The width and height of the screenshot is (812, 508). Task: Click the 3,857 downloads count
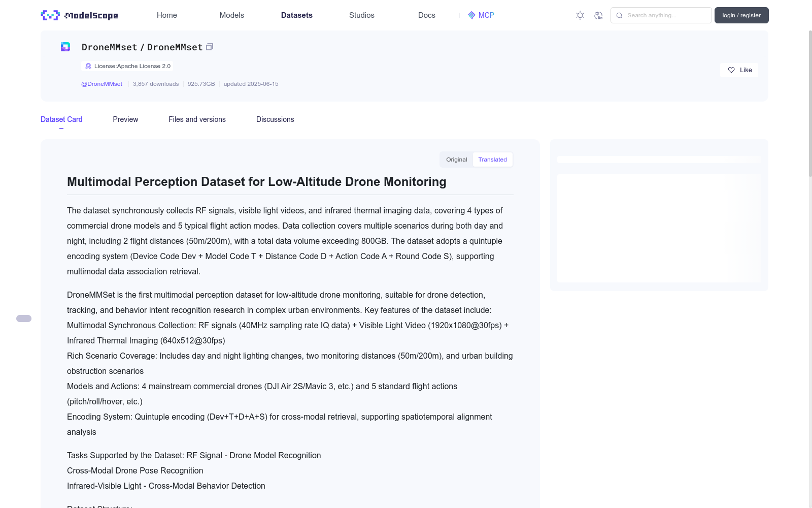coord(156,84)
